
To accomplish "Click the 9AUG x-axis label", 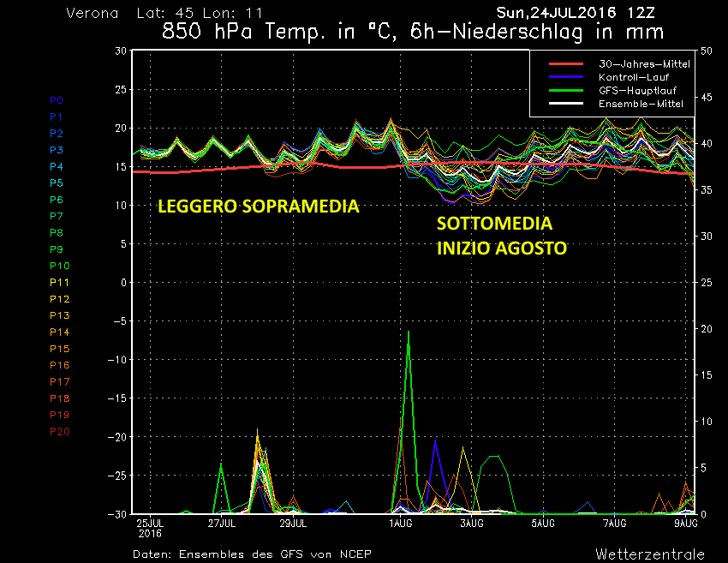I will (x=686, y=524).
